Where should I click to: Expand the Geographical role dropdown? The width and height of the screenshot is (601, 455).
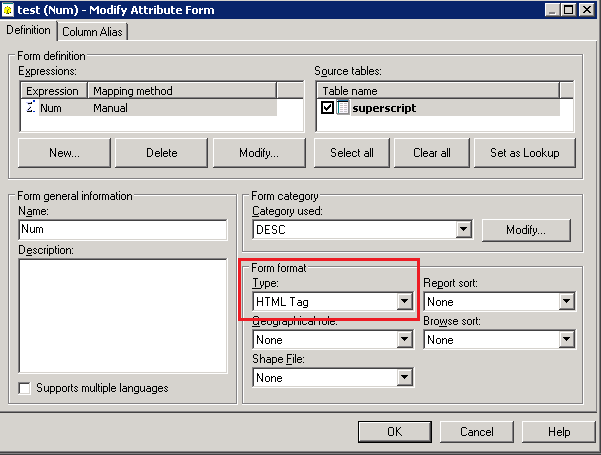coord(405,339)
